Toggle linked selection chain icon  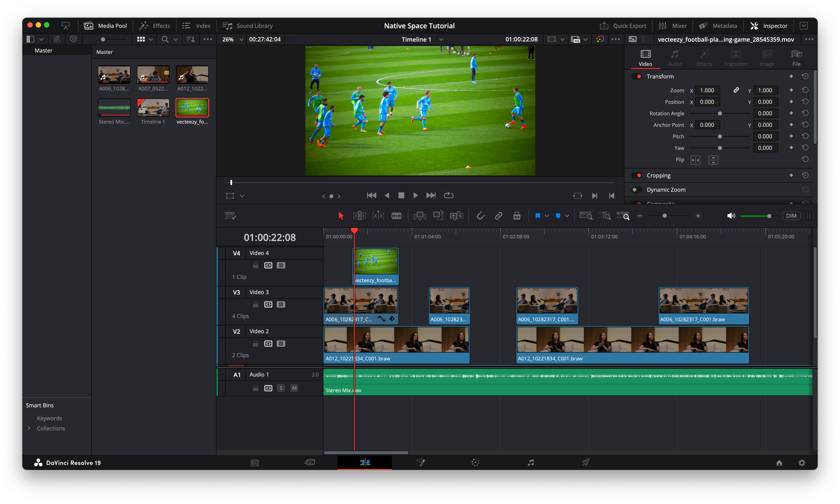click(499, 216)
